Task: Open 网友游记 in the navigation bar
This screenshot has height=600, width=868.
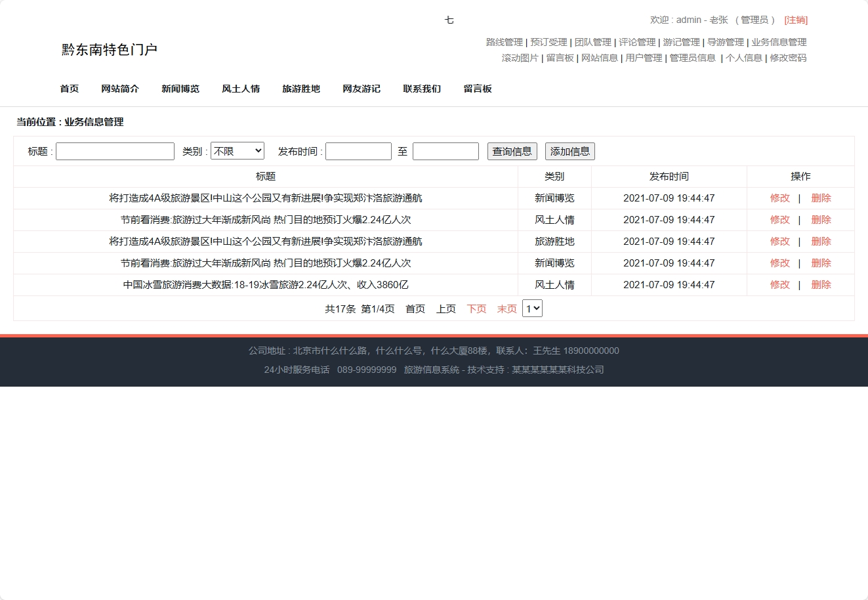Action: (x=362, y=89)
